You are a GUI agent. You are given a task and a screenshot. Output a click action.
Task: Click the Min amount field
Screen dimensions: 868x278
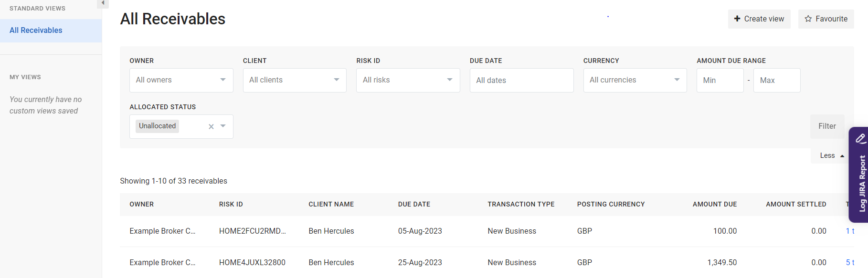720,80
